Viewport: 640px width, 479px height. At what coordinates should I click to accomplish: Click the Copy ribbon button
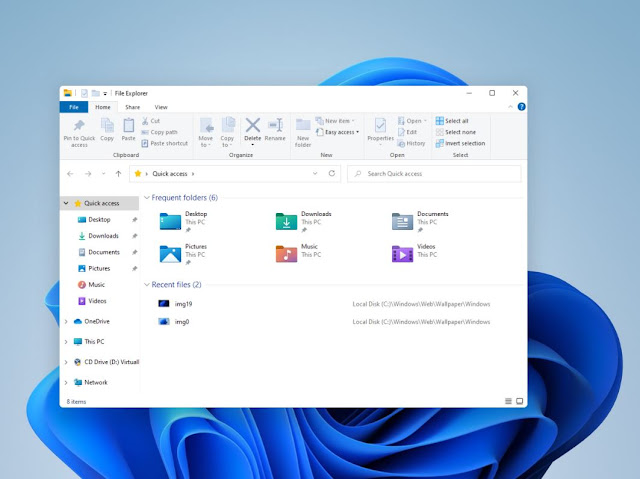pyautogui.click(x=107, y=130)
